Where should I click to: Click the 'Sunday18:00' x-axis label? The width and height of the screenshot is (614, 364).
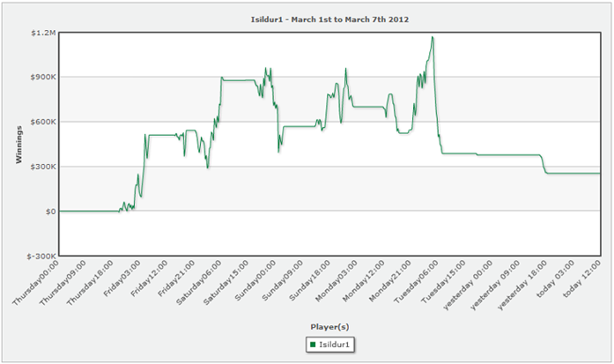[309, 280]
